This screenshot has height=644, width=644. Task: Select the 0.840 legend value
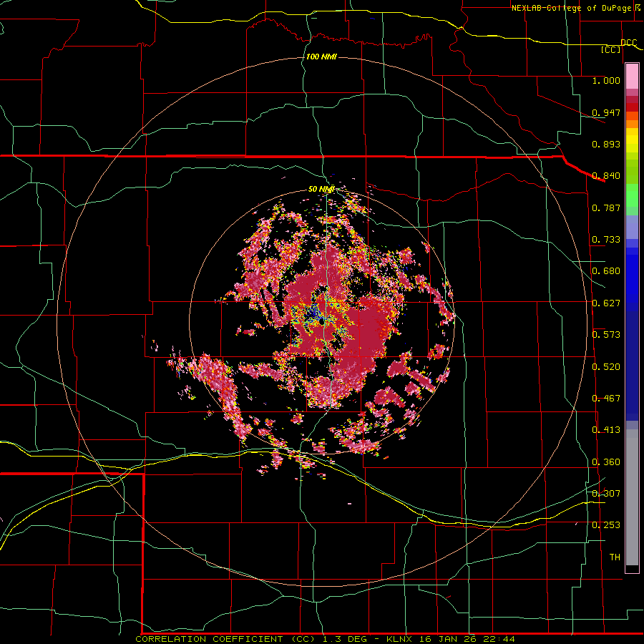(606, 176)
